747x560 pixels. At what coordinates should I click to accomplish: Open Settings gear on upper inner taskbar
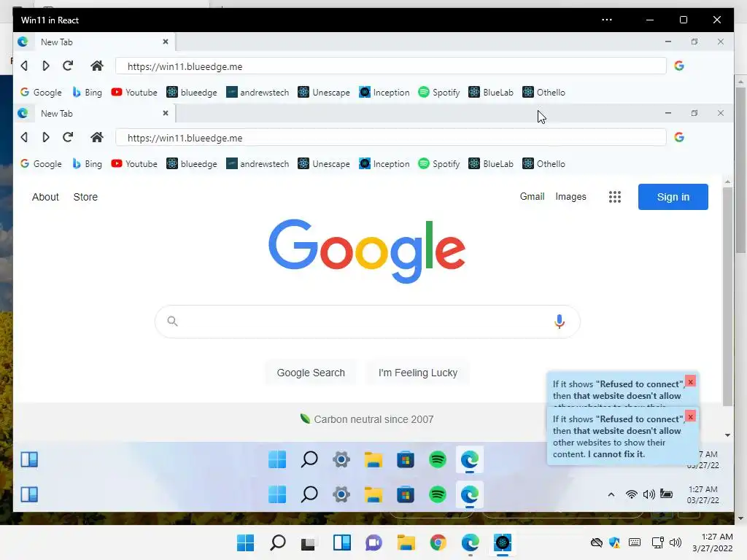[x=341, y=459]
